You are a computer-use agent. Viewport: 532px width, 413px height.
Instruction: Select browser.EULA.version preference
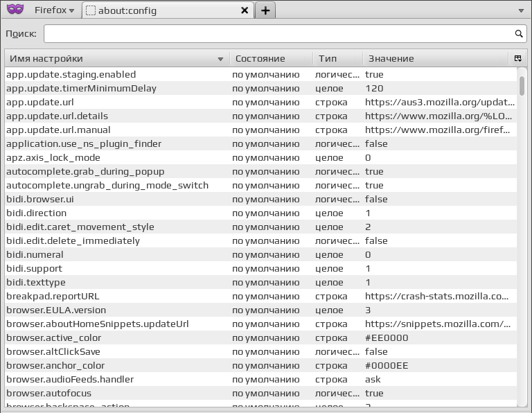click(x=261, y=310)
